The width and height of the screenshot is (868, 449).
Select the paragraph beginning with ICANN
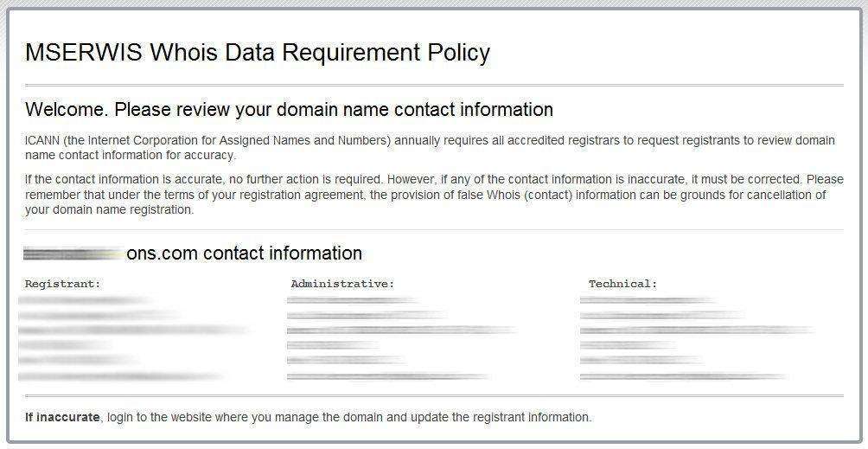click(430, 148)
